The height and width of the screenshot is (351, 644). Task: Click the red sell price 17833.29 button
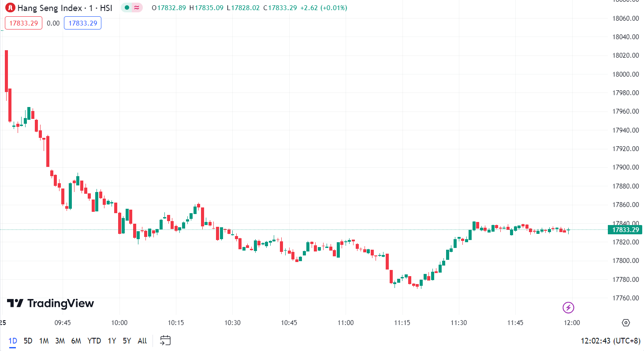23,23
